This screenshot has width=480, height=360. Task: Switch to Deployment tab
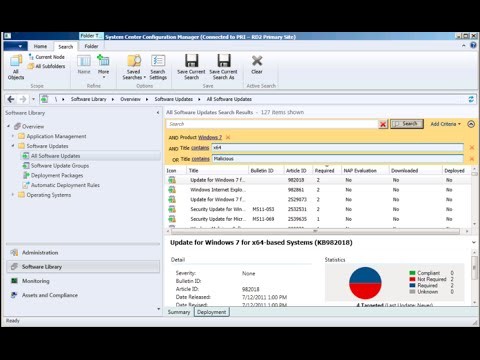(x=212, y=312)
